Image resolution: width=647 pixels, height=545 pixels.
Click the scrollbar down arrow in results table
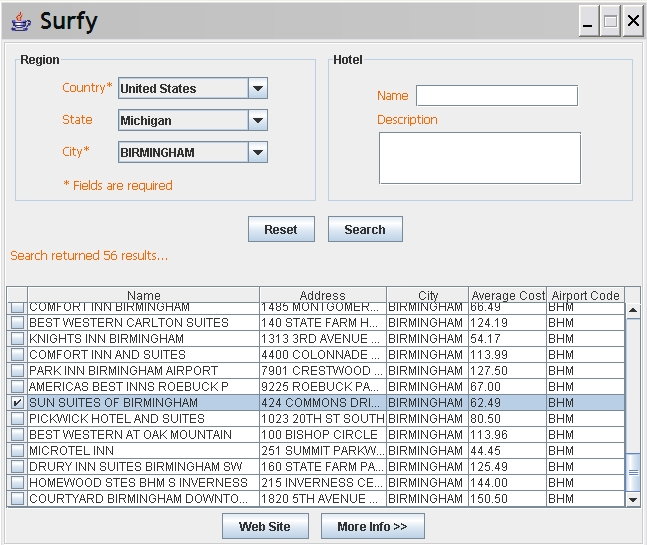[x=633, y=499]
